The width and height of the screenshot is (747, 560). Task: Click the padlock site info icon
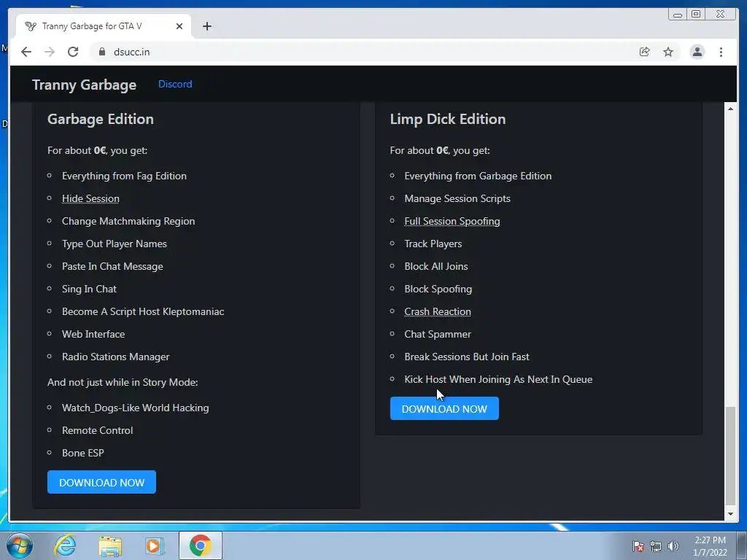(102, 52)
